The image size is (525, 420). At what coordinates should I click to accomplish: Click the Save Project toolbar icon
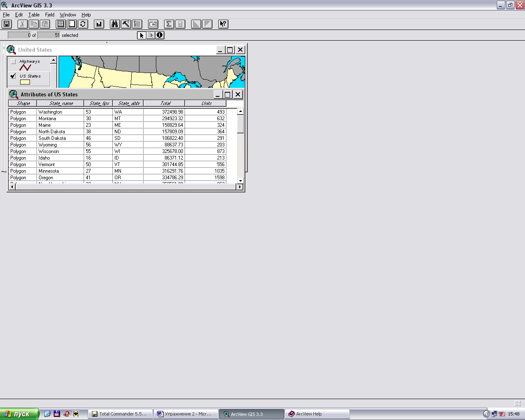[7, 24]
